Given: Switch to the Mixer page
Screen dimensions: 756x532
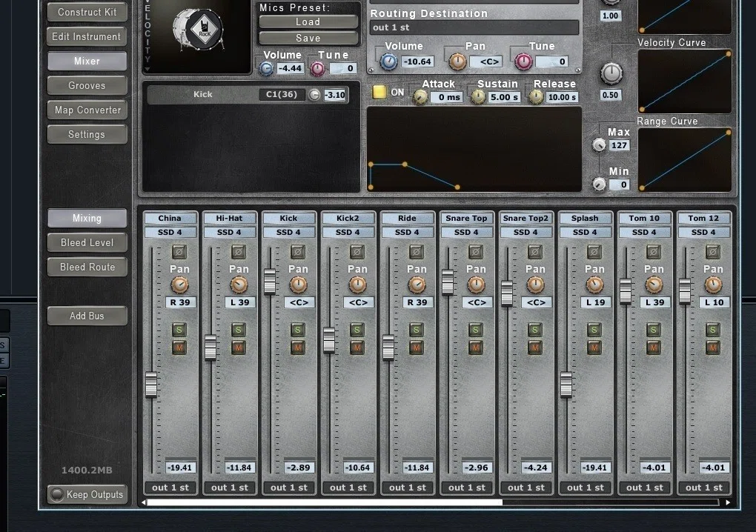Looking at the screenshot, I should click(87, 61).
